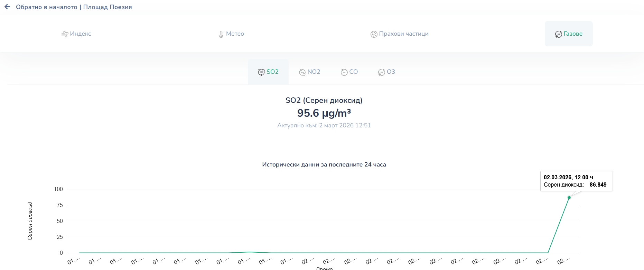Click the 95.6 µg/m³ current value
644x270 pixels.
pos(324,113)
